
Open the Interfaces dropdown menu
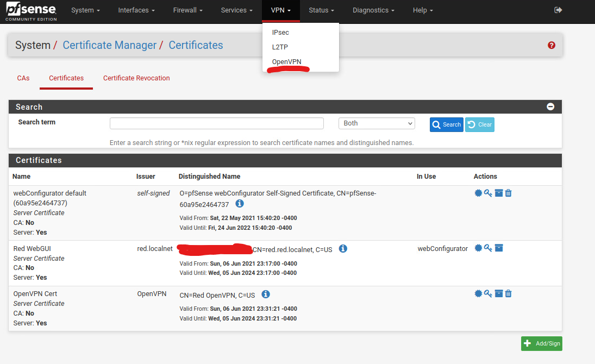[136, 10]
